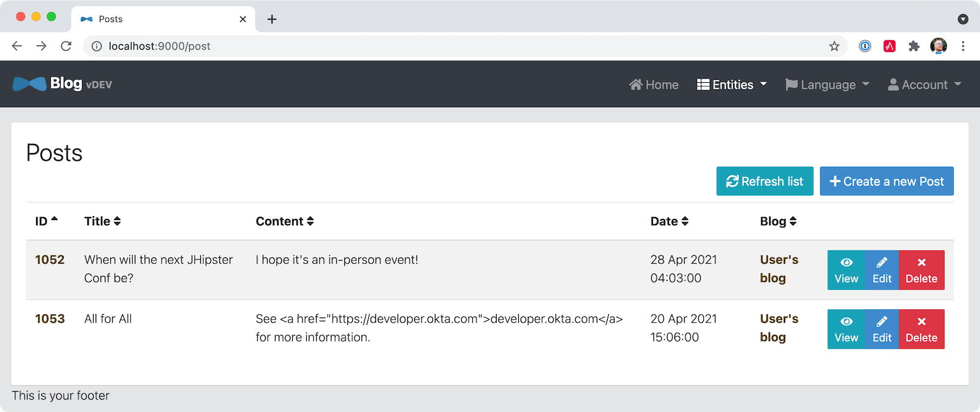Click the date '28 Apr 2021 04:03:00'
980x412 pixels.
[x=684, y=269]
